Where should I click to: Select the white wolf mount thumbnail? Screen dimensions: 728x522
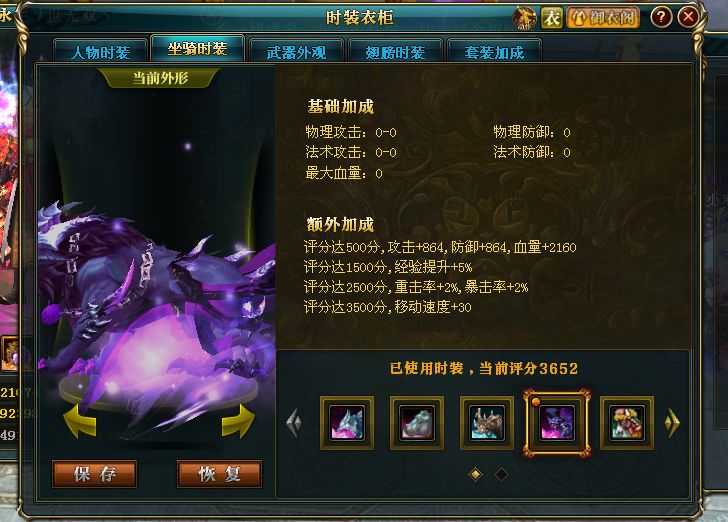[347, 423]
